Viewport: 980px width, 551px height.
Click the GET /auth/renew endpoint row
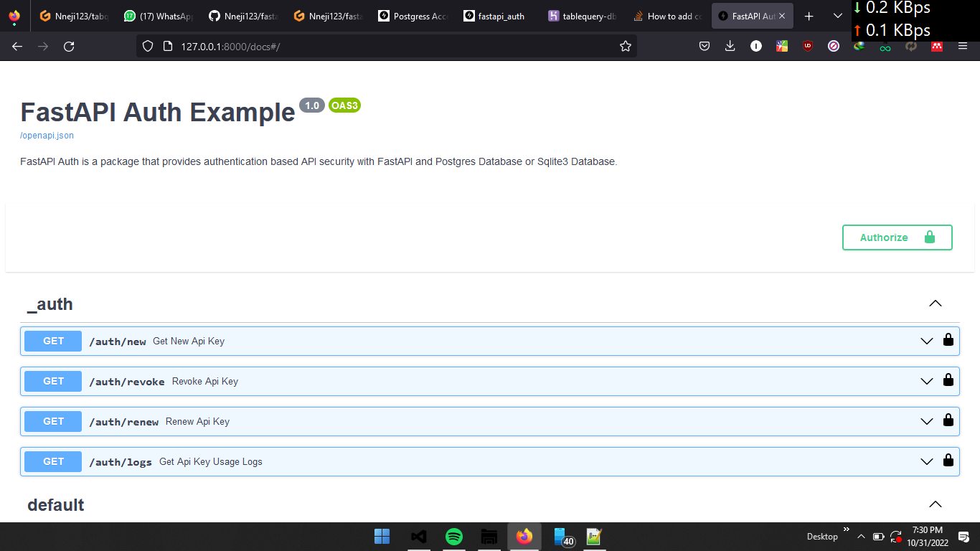coord(490,421)
